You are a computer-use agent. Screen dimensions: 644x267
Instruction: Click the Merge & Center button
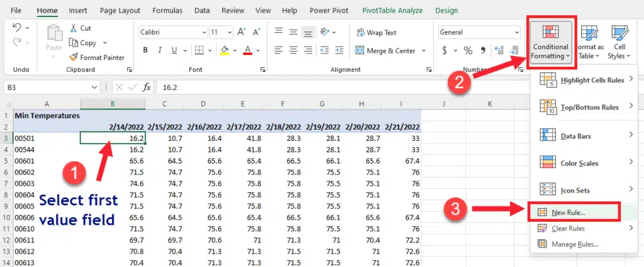(386, 50)
